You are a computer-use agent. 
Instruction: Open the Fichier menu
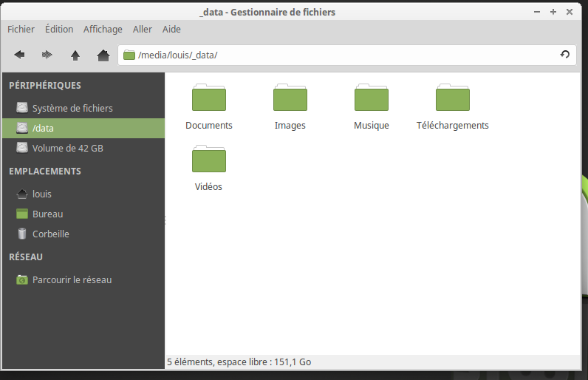coord(21,30)
